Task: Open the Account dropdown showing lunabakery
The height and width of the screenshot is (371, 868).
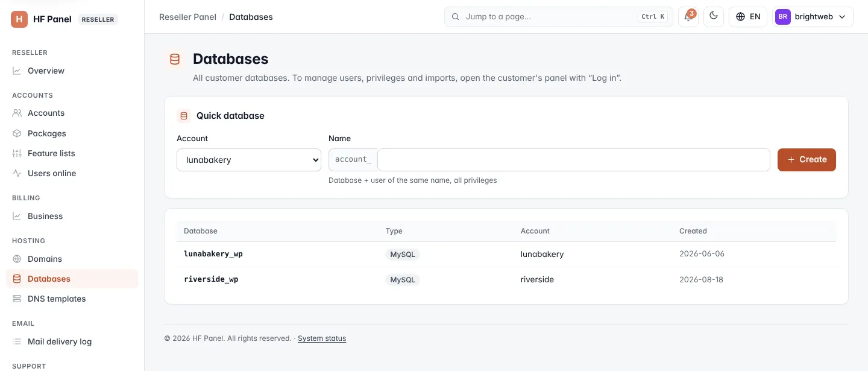Action: click(249, 160)
